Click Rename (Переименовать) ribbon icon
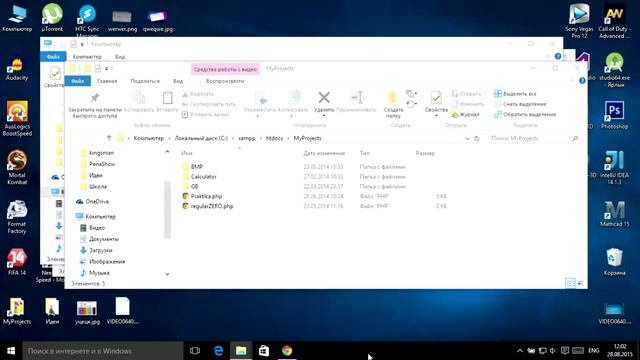The image size is (640, 360). 356,102
